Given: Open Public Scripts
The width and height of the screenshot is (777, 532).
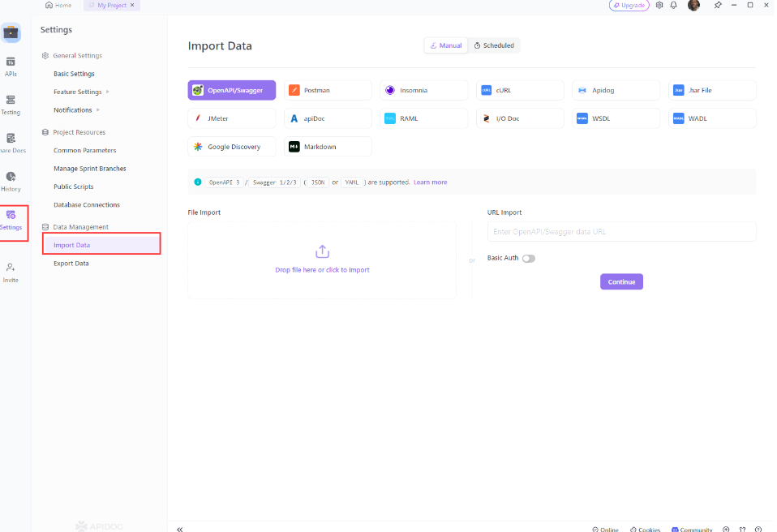Looking at the screenshot, I should pyautogui.click(x=73, y=187).
